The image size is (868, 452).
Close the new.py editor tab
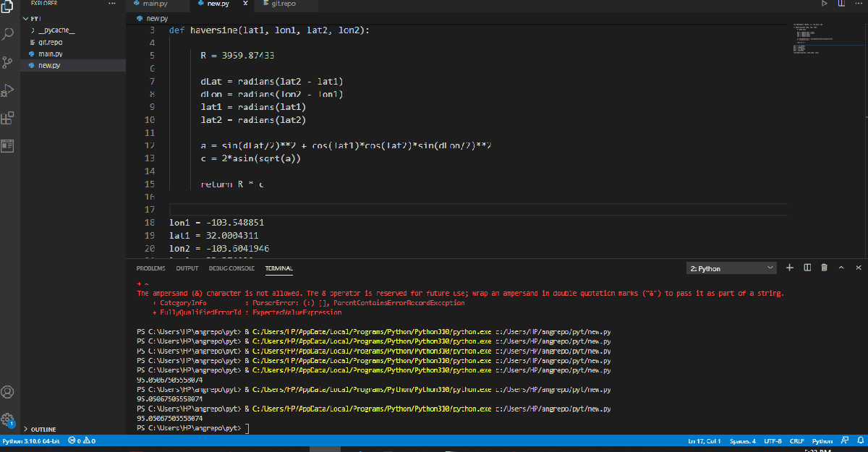pyautogui.click(x=246, y=4)
